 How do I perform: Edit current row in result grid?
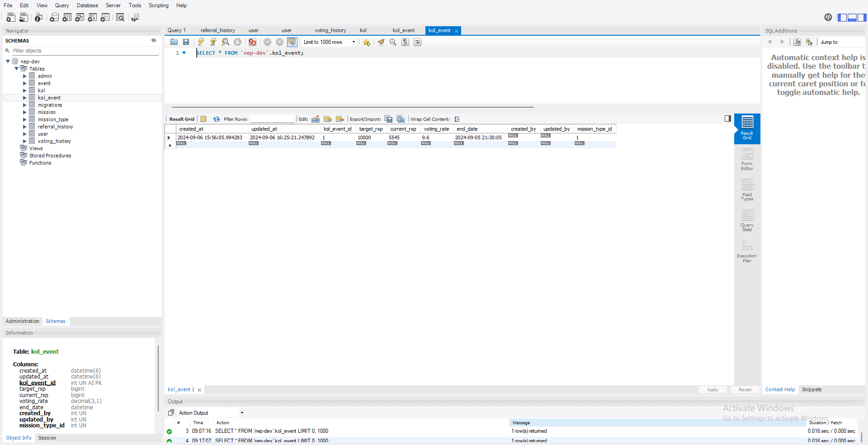point(316,119)
